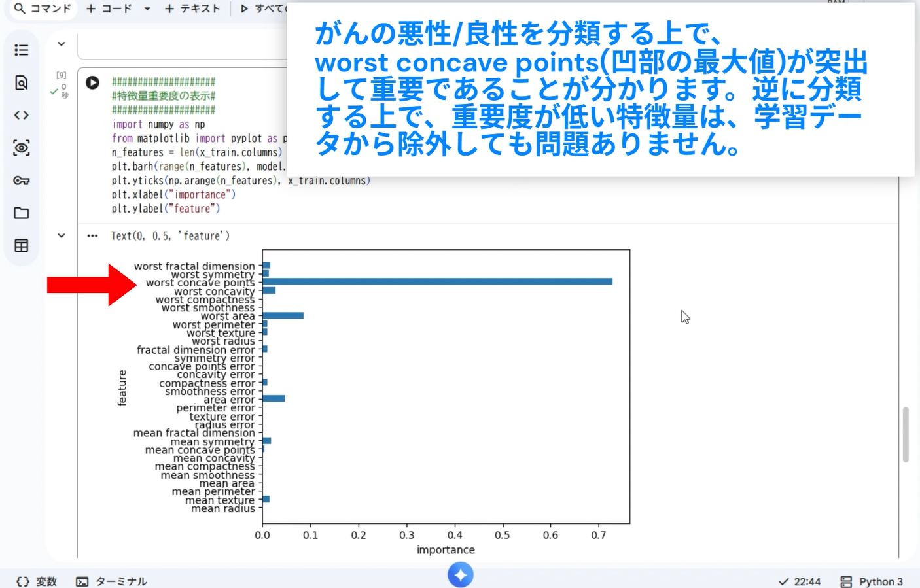The image size is (920, 588).
Task: Click the 22:44 execution status
Action: pyautogui.click(x=800, y=581)
